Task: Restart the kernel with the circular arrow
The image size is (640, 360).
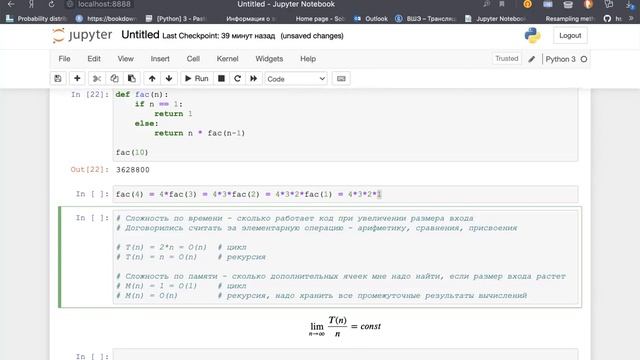Action: tap(238, 78)
